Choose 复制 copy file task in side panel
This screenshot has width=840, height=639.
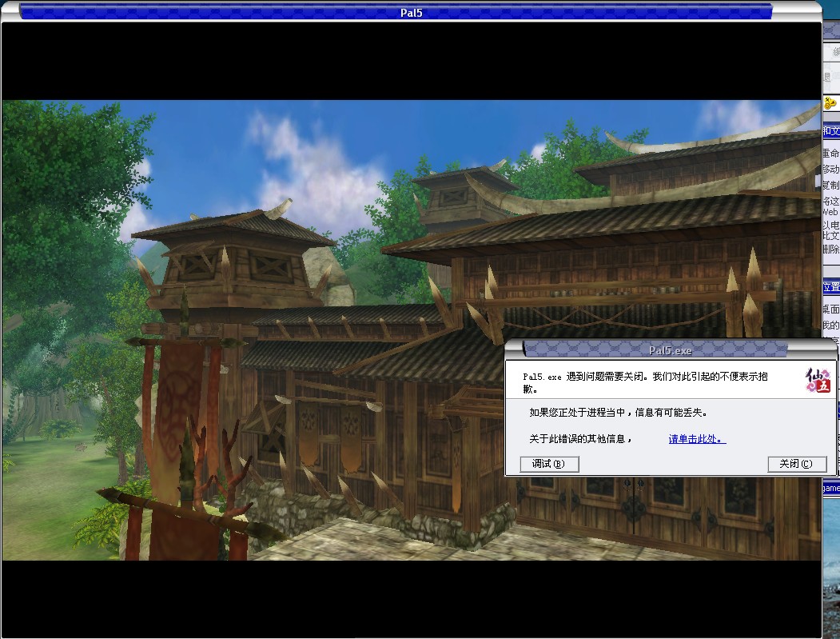pos(831,186)
